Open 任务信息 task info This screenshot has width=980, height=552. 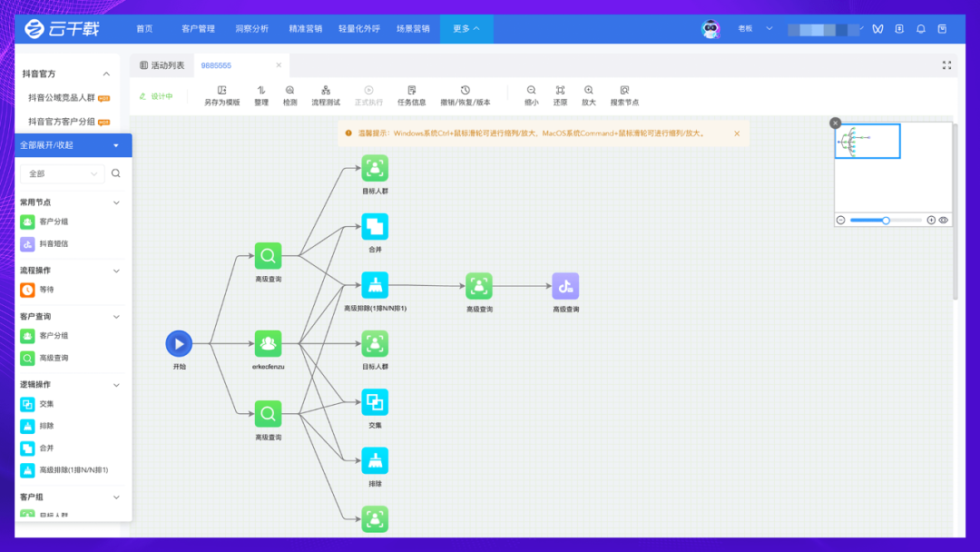(x=412, y=91)
